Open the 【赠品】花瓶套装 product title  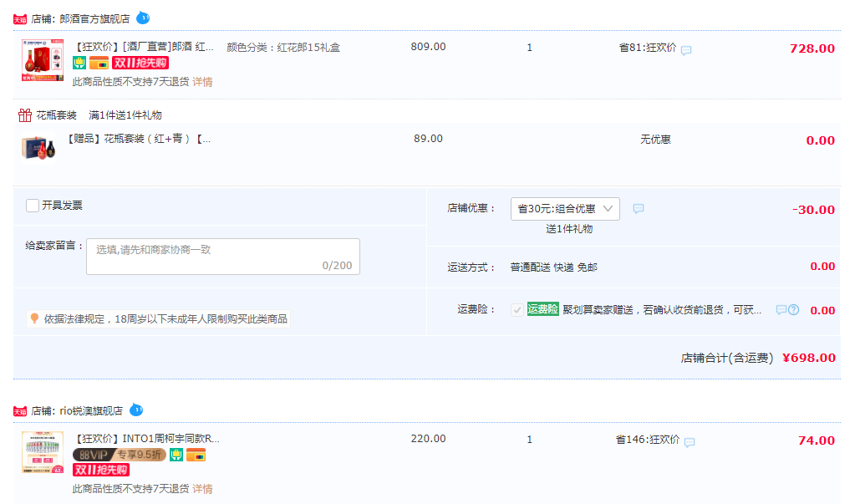pyautogui.click(x=137, y=139)
